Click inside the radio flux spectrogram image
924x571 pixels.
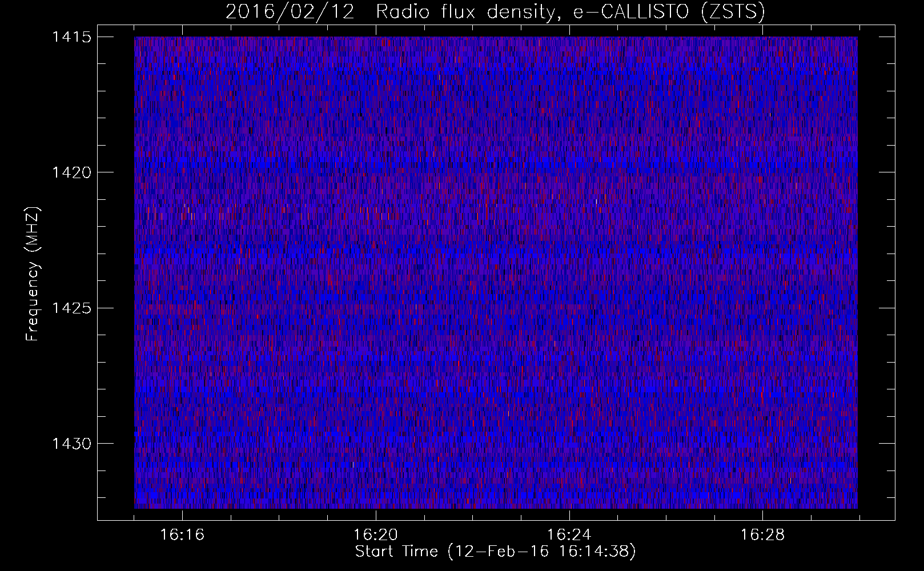pyautogui.click(x=496, y=272)
